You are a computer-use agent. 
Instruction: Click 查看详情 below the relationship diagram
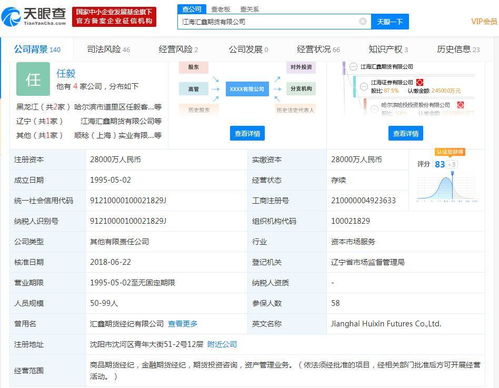pos(247,133)
